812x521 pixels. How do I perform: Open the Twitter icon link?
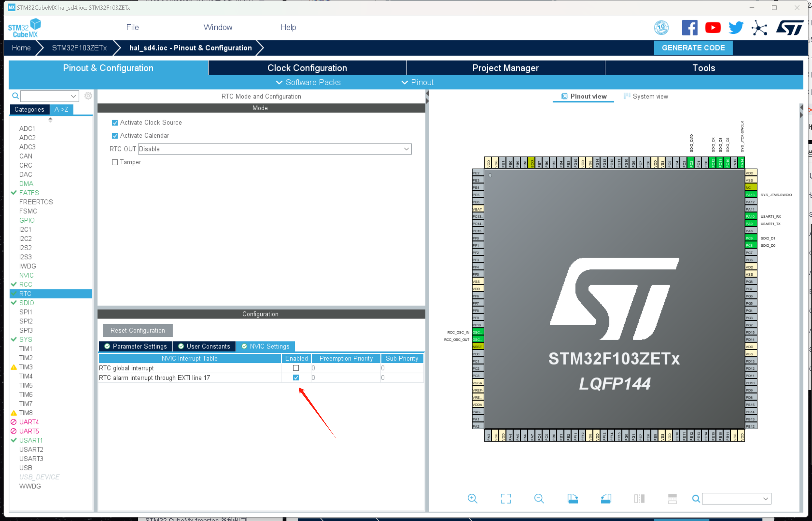pyautogui.click(x=736, y=27)
